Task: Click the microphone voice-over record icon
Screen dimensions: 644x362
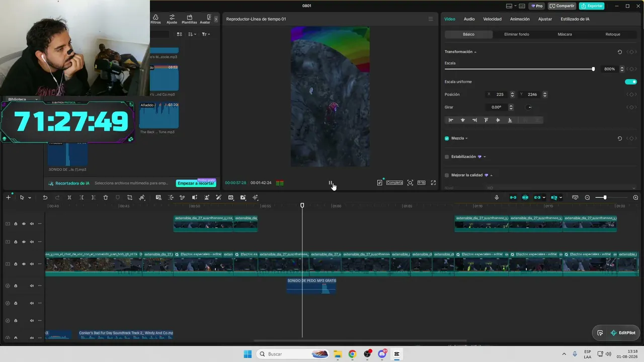Action: coord(497,198)
